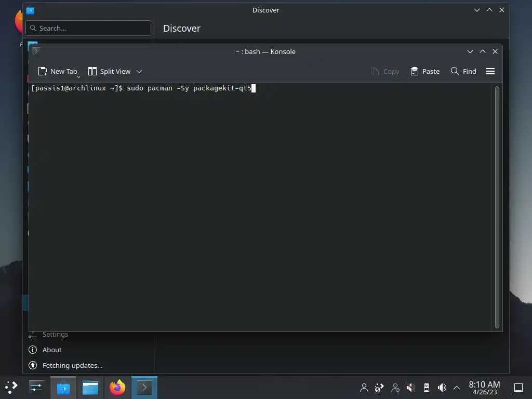The height and width of the screenshot is (399, 532).
Task: Click the tray icon with arrow and globe
Action: coord(379,388)
